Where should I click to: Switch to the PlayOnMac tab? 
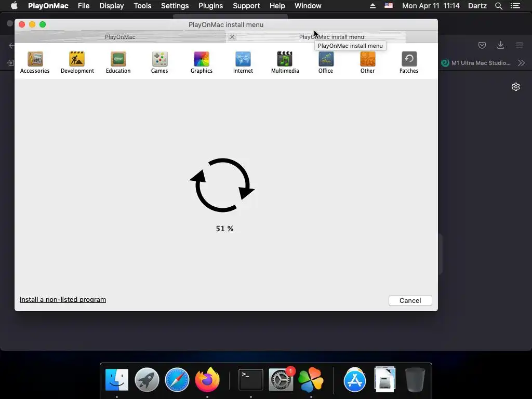[120, 37]
